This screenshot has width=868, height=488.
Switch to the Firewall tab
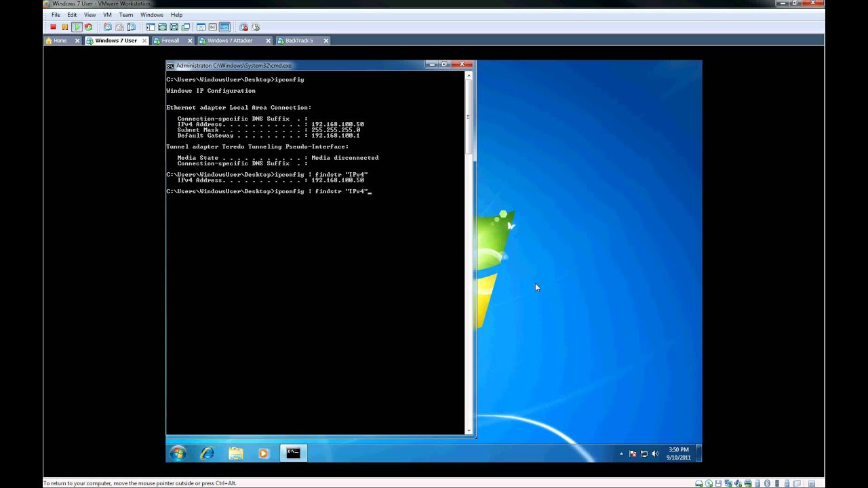click(x=170, y=41)
